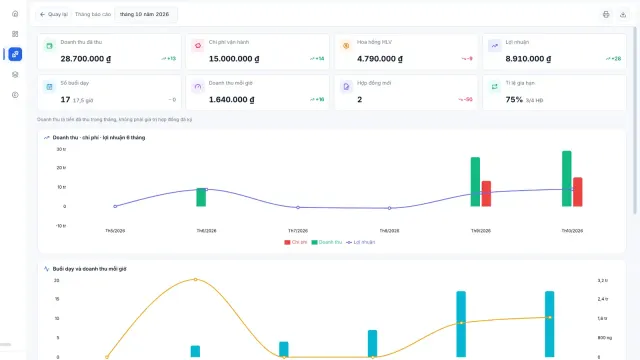Open the month picker showing tháng 10 năm 2026
This screenshot has height=360, width=640.
click(x=146, y=14)
